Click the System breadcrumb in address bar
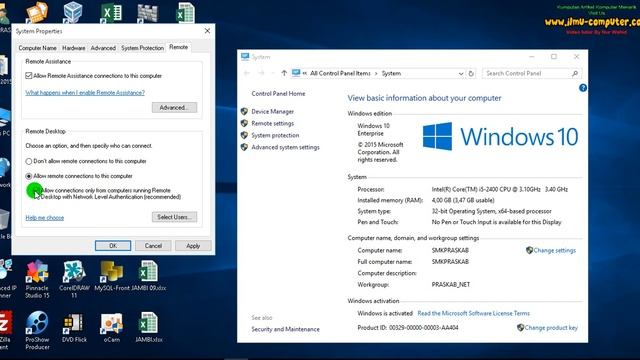The image size is (640, 360). click(391, 73)
